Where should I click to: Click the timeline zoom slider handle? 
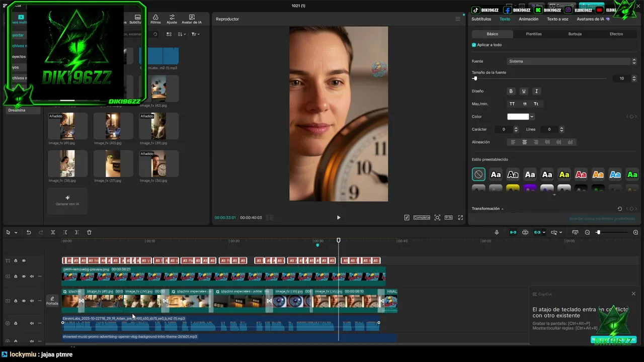[598, 232]
